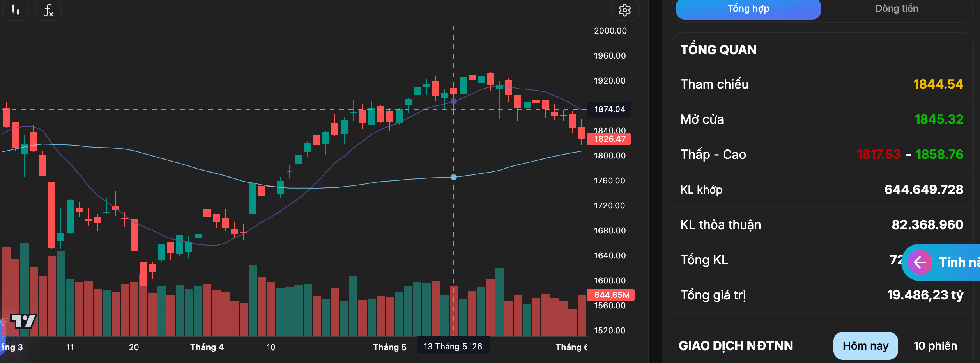This screenshot has width=980, height=363.
Task: Click the 2000.00 price scale label
Action: coord(610,31)
